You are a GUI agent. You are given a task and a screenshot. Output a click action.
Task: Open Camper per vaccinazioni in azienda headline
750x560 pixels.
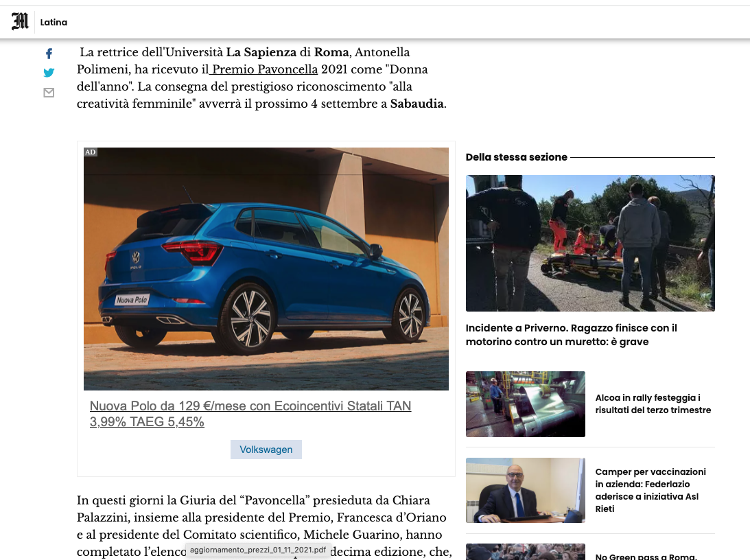[651, 490]
